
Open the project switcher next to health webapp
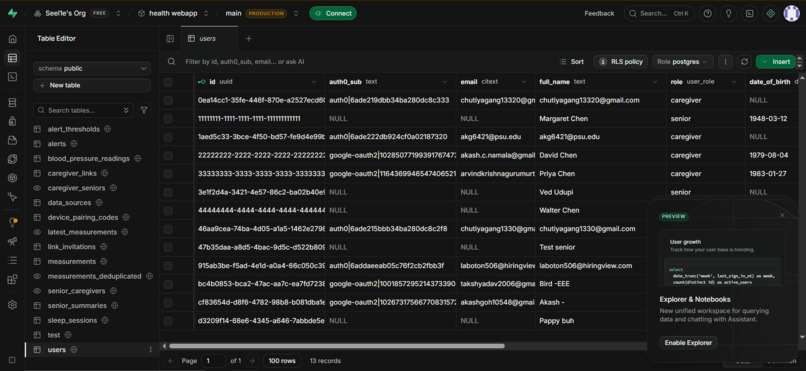click(x=206, y=13)
